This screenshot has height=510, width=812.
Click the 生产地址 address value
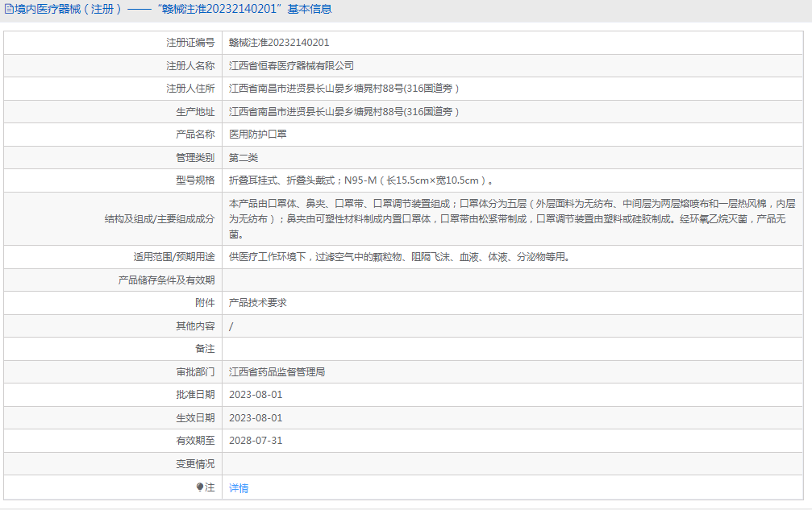[x=344, y=112]
